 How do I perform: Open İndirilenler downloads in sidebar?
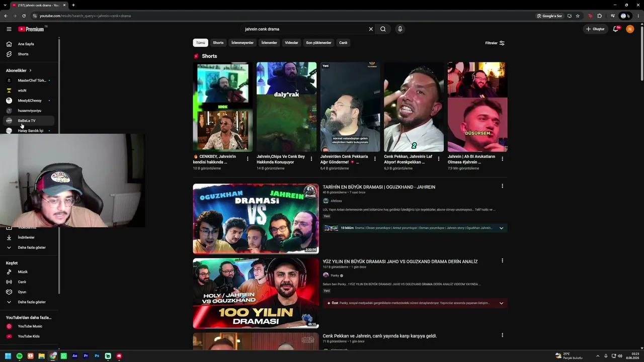click(29, 237)
